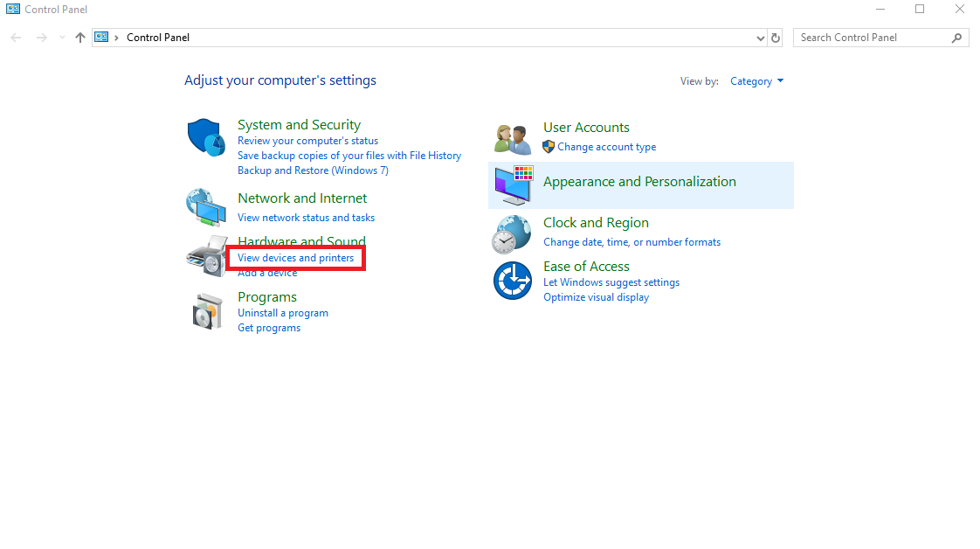980x549 pixels.
Task: Open Let Windows suggest settings
Action: tap(611, 282)
